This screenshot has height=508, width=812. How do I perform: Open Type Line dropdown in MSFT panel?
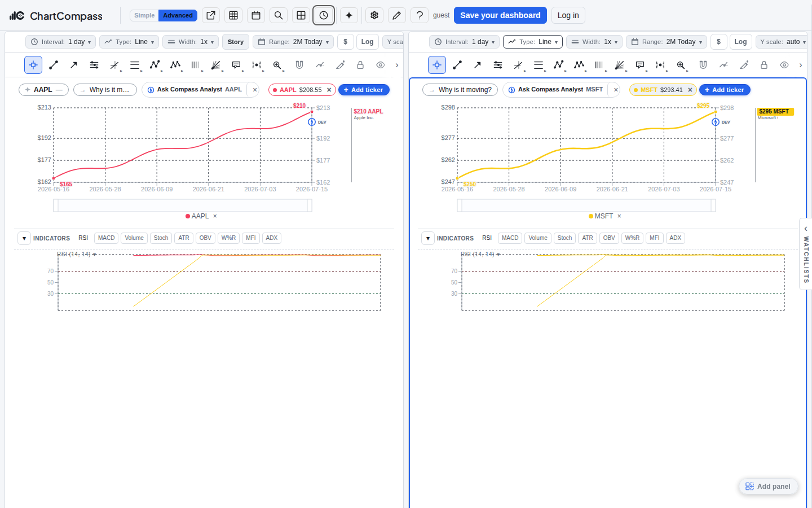tap(533, 42)
